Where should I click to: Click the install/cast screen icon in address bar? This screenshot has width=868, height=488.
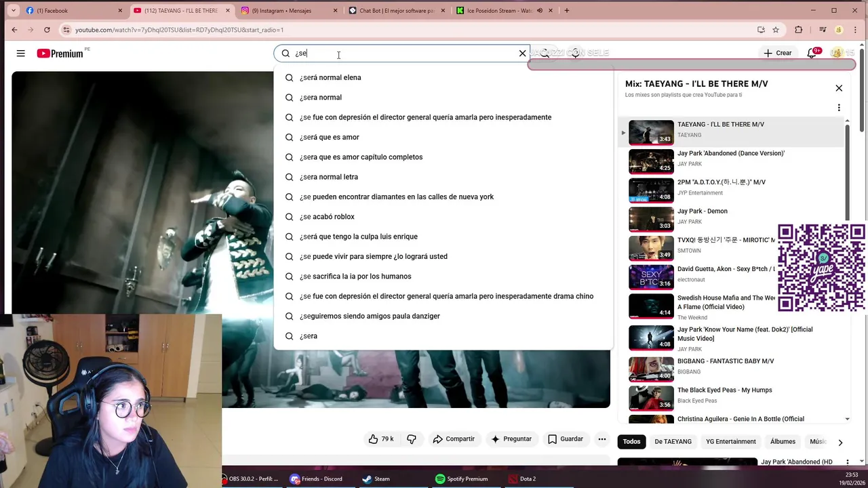coord(761,30)
